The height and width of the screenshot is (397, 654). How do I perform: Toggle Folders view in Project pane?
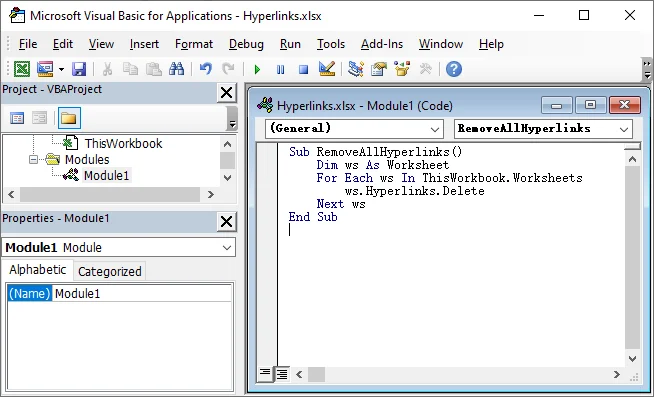click(x=69, y=118)
